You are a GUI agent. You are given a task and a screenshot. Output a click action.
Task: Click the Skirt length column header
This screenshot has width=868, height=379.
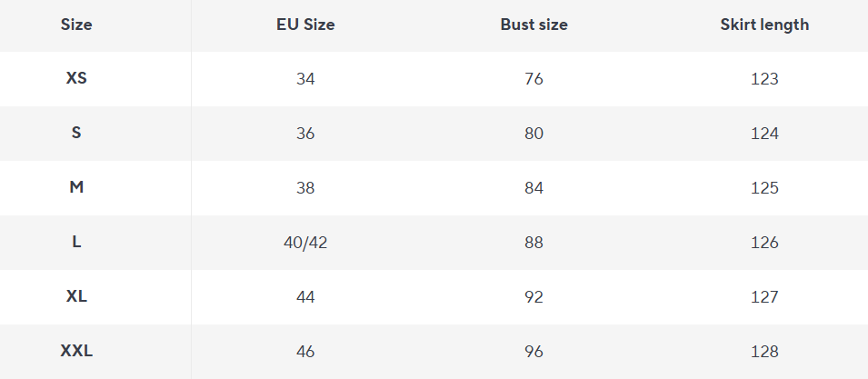(x=764, y=25)
